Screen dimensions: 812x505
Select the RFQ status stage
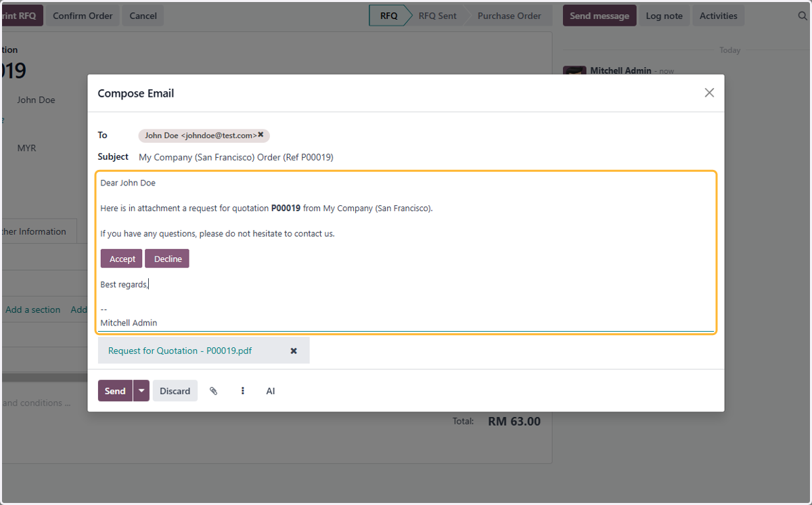[x=389, y=16]
